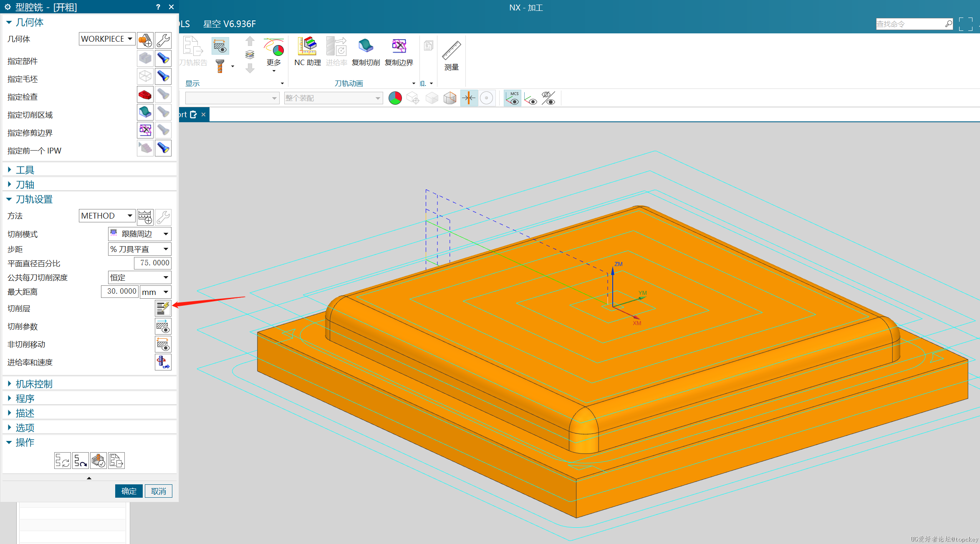Toggle the highlighted snap crosshair icon
Image resolution: width=980 pixels, height=544 pixels.
click(x=469, y=98)
